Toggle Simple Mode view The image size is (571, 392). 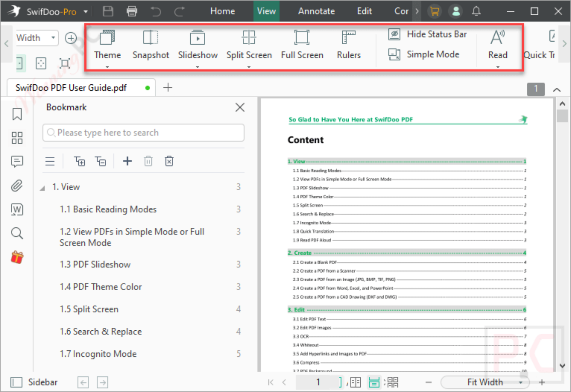(424, 54)
